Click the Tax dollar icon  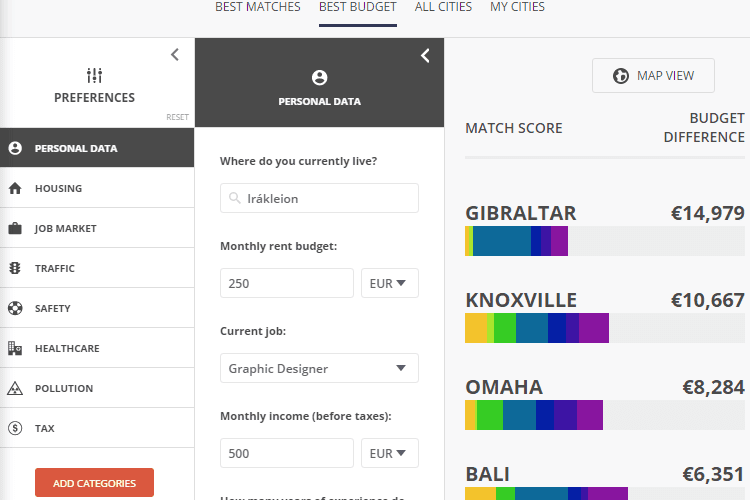coord(15,428)
